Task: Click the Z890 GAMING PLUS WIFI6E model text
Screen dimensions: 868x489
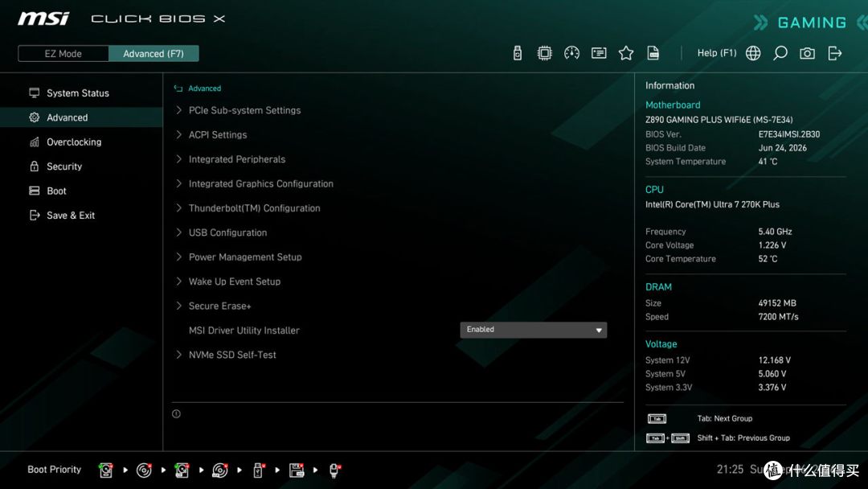Action: [x=719, y=120]
